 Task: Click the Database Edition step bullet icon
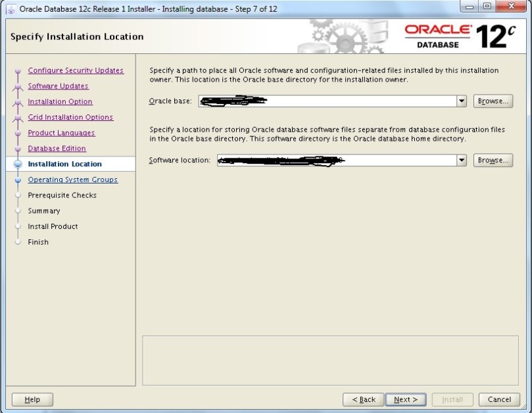click(18, 149)
